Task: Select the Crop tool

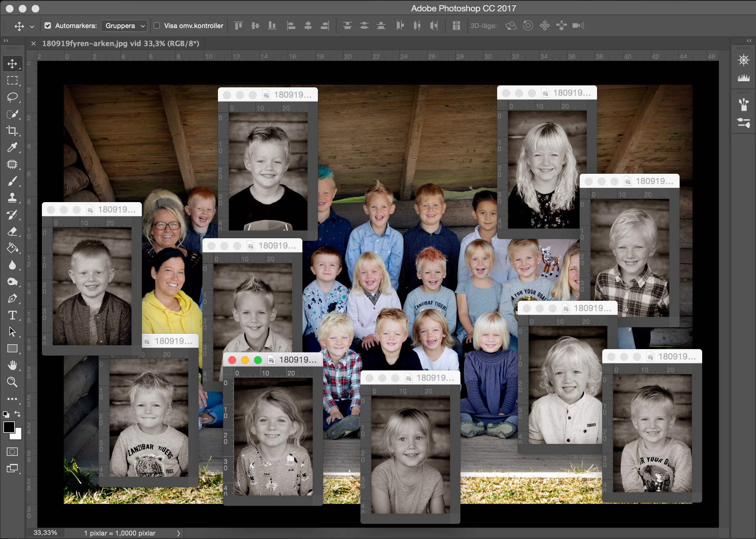Action: click(x=12, y=131)
